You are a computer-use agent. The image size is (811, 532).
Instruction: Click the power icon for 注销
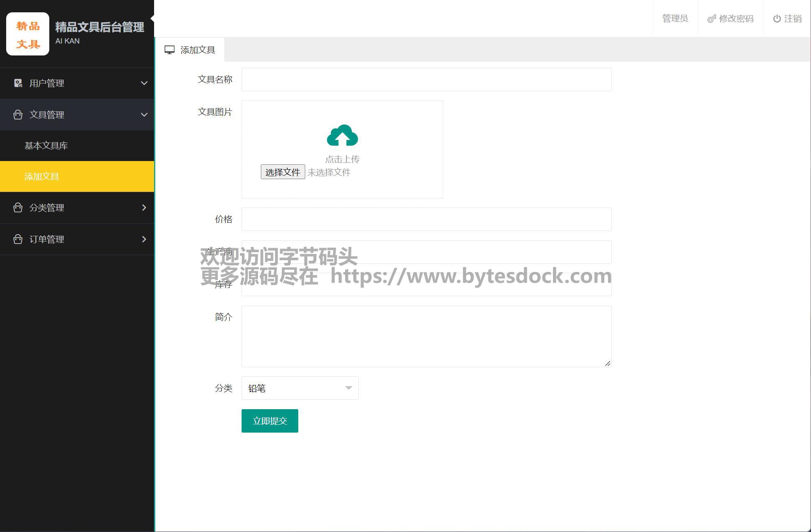pos(776,19)
